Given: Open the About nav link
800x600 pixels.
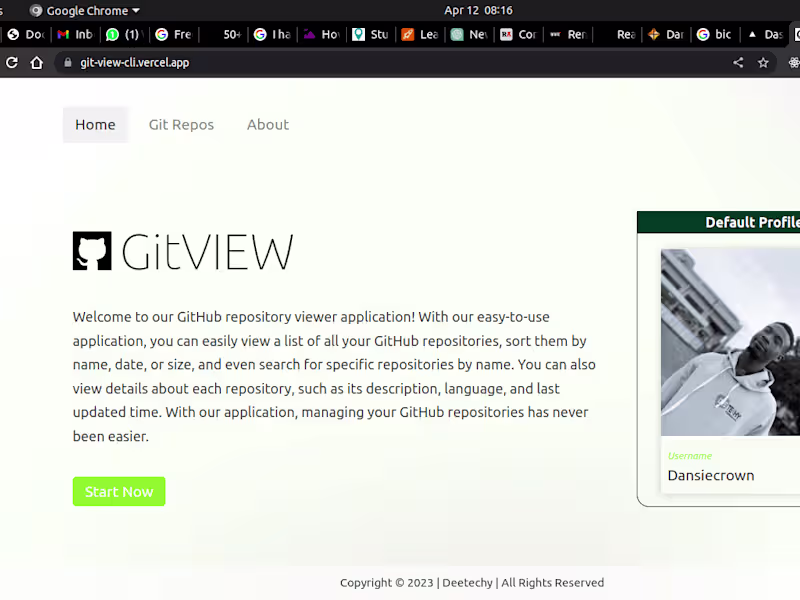Looking at the screenshot, I should click(268, 124).
